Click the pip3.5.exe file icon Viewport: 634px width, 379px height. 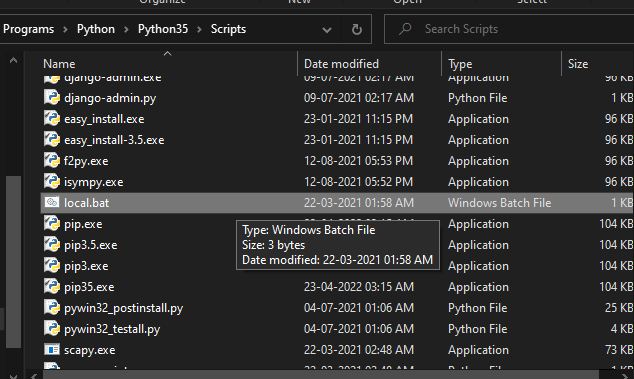pos(52,245)
